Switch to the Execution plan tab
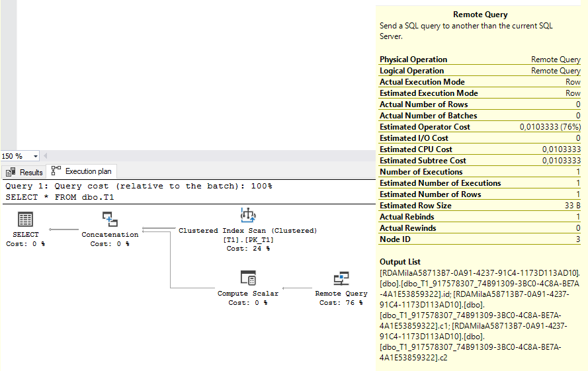 pos(81,171)
